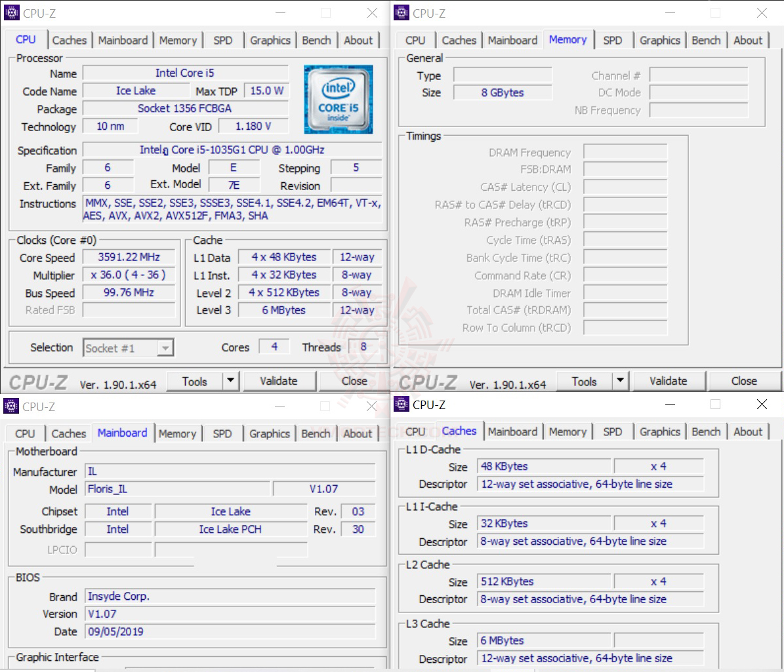Screen dimensions: 784x672
Task: Select Caches tab in the Memory window
Action: click(x=459, y=41)
